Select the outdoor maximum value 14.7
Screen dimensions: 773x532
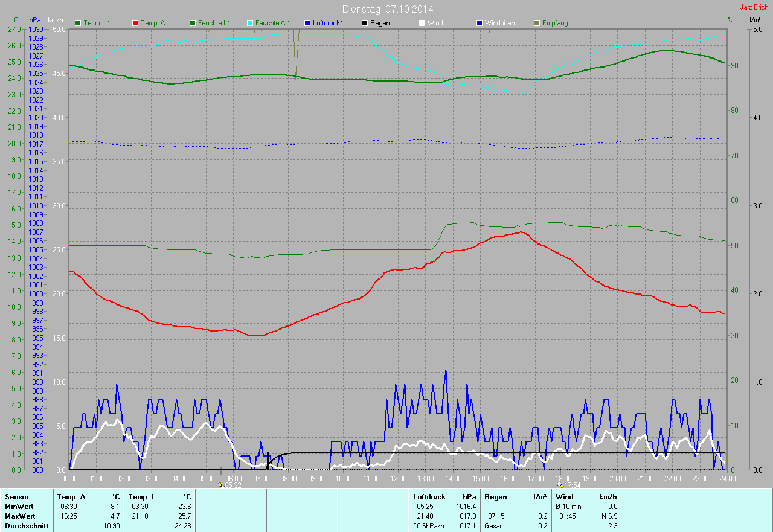(112, 516)
